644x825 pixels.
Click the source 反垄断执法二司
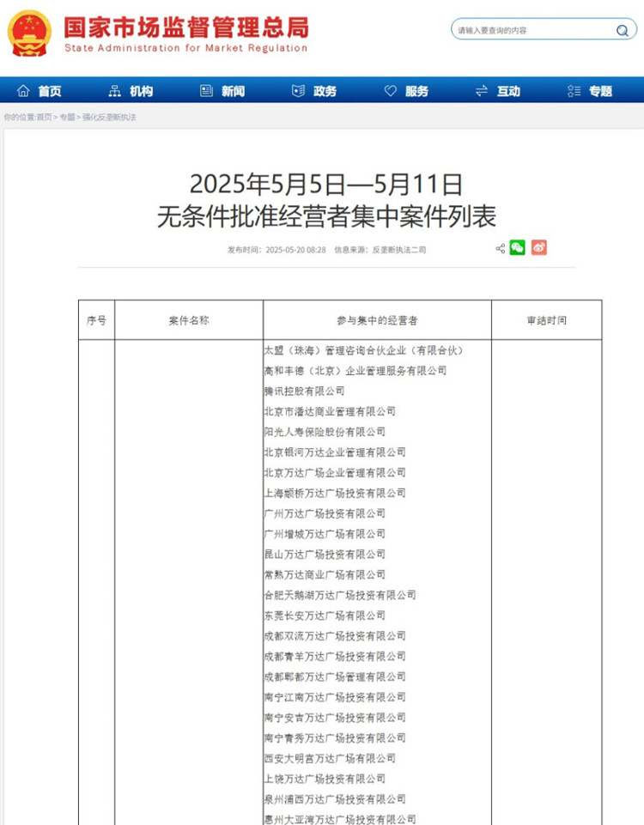point(399,250)
